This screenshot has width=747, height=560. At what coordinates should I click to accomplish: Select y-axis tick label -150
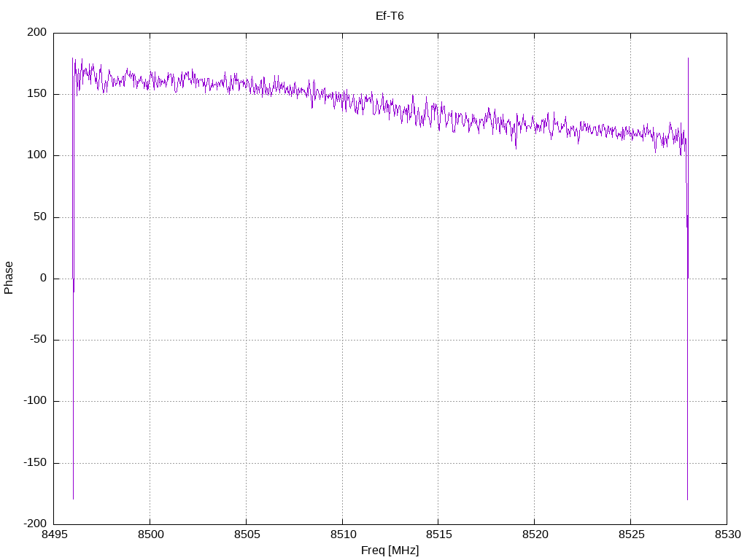point(35,462)
